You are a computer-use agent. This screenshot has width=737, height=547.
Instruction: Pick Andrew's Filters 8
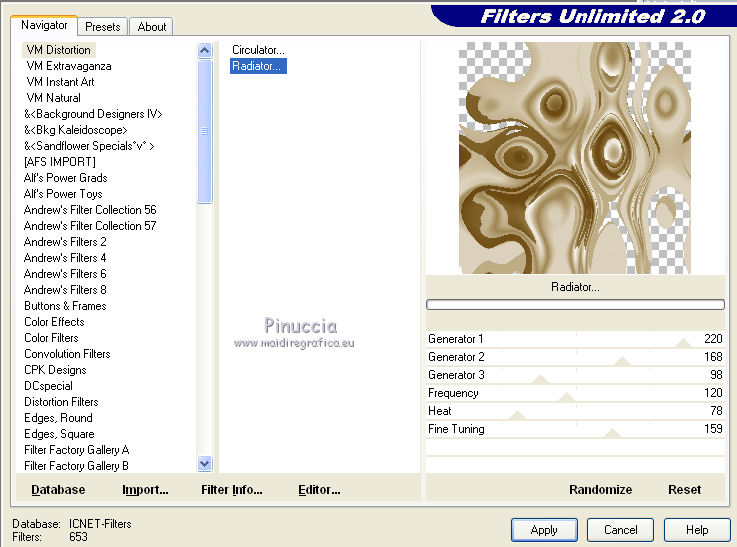click(x=65, y=289)
